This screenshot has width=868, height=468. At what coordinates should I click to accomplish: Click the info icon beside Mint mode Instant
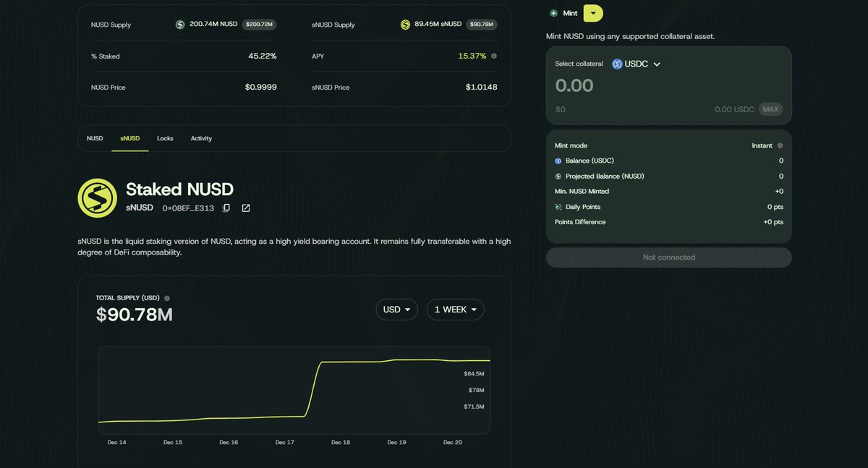[x=780, y=145]
